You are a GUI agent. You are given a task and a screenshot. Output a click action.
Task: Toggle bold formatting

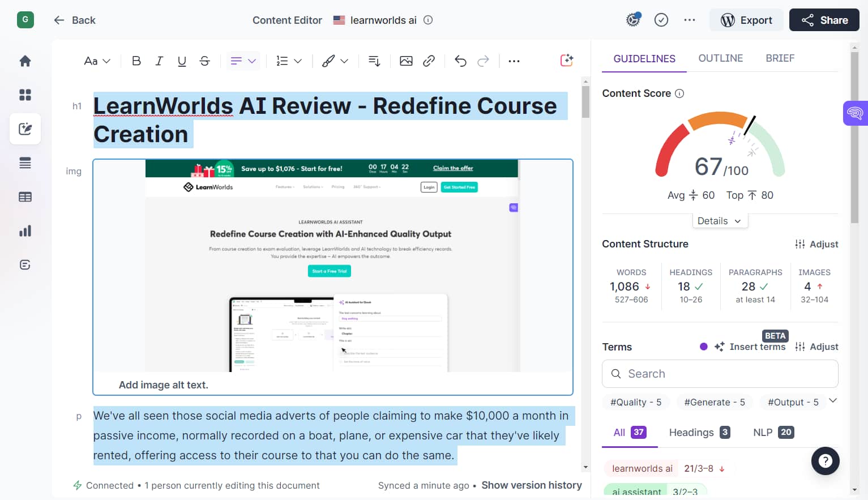136,61
